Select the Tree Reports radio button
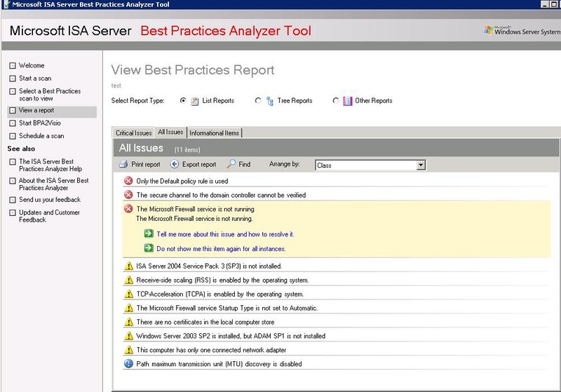 [258, 100]
